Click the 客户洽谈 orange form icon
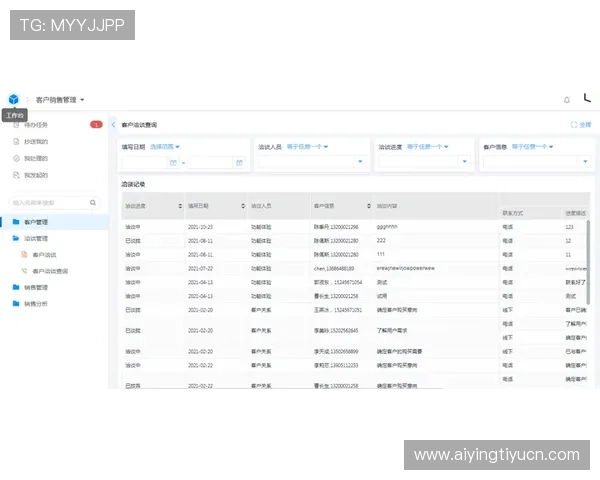The width and height of the screenshot is (600, 480). [x=24, y=255]
